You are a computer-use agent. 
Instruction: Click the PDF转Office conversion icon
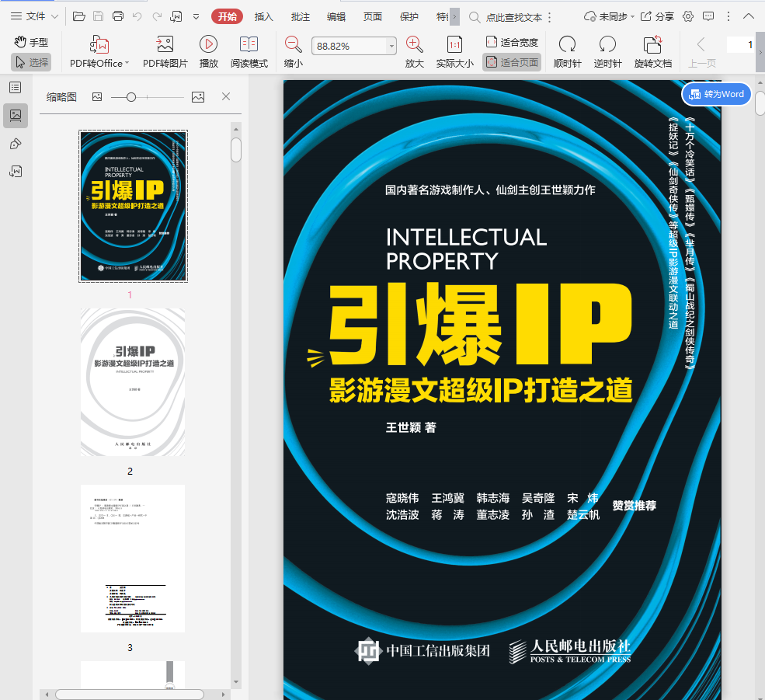[x=99, y=45]
